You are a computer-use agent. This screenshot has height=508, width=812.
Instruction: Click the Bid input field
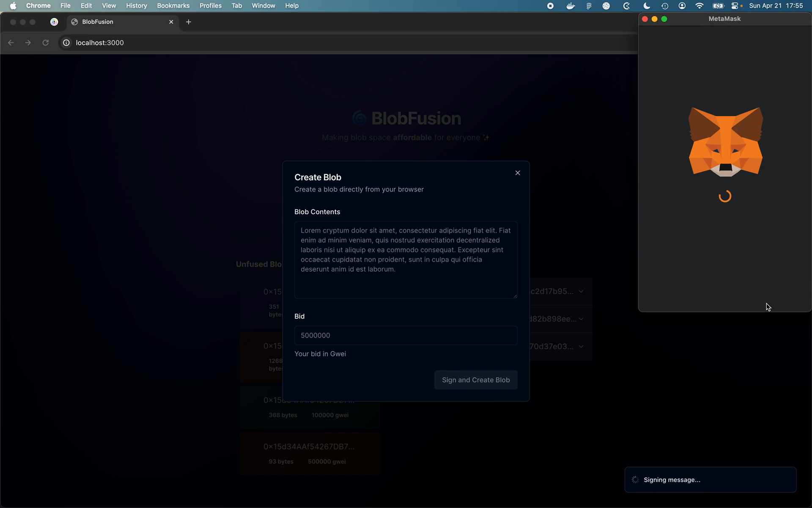[x=406, y=335]
